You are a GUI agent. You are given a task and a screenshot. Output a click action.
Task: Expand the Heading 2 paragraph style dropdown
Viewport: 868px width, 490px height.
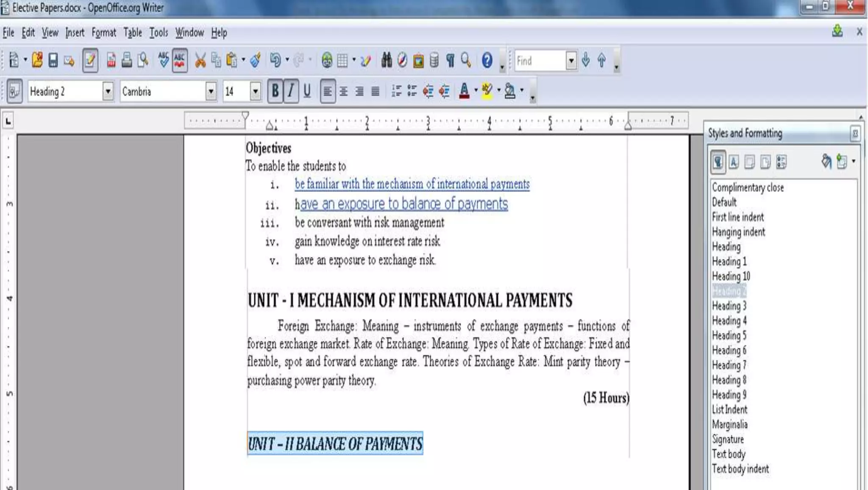tap(108, 91)
